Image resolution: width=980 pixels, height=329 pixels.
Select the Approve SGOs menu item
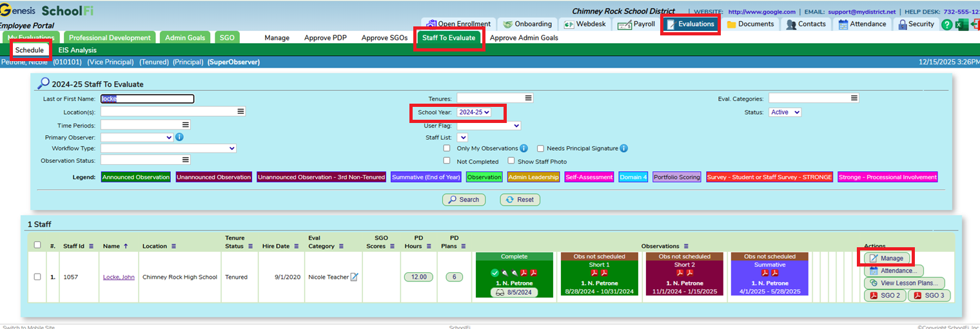point(384,38)
